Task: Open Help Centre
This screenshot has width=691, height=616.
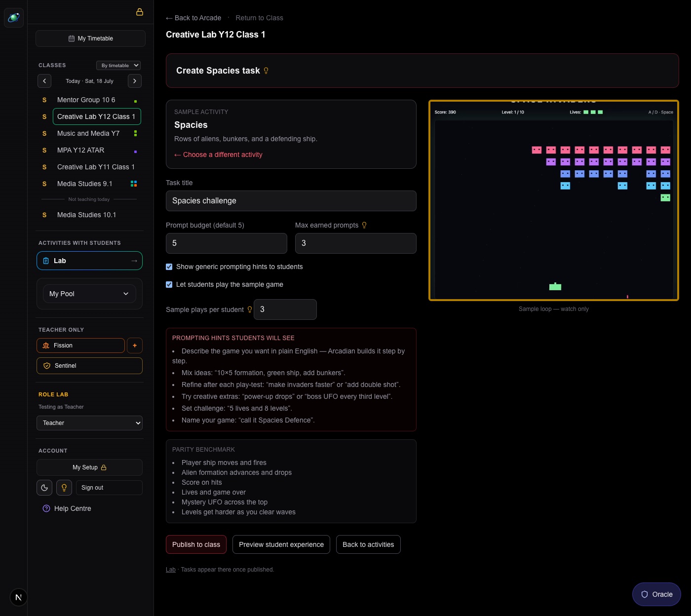Action: 73,508
